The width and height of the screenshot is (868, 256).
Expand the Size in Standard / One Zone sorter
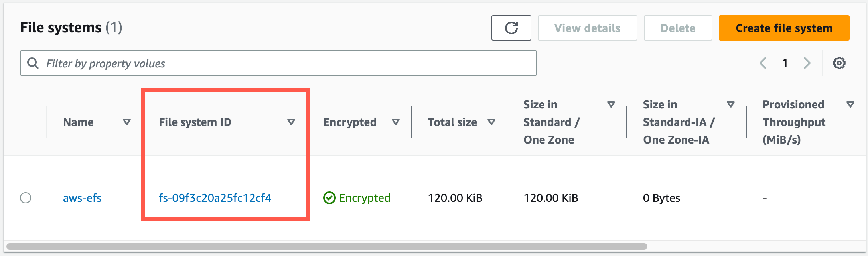click(x=611, y=104)
